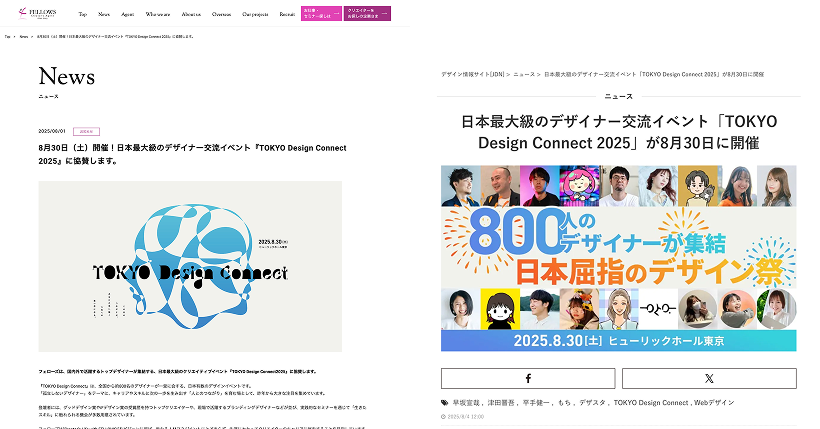820x429 pixels.
Task: Open the Who we are menu item
Action: tap(157, 14)
